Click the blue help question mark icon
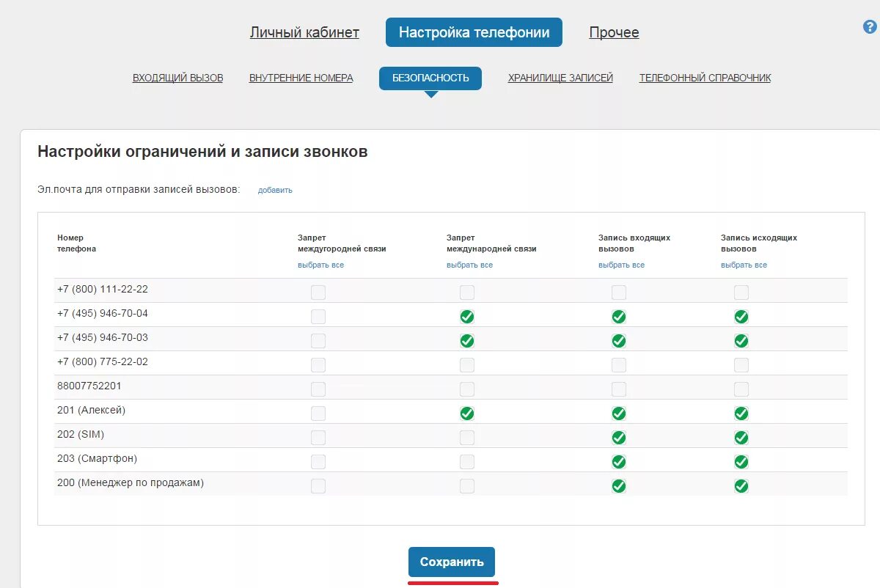This screenshot has height=588, width=880. click(870, 27)
